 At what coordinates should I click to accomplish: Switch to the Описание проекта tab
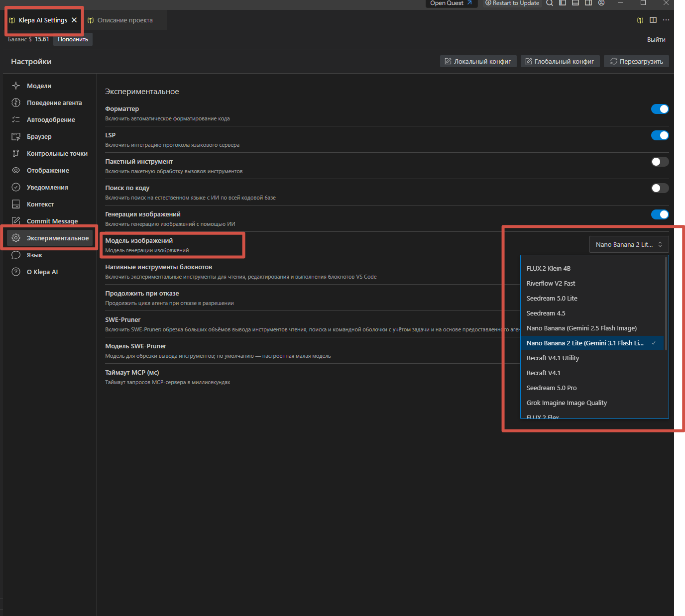(x=124, y=20)
